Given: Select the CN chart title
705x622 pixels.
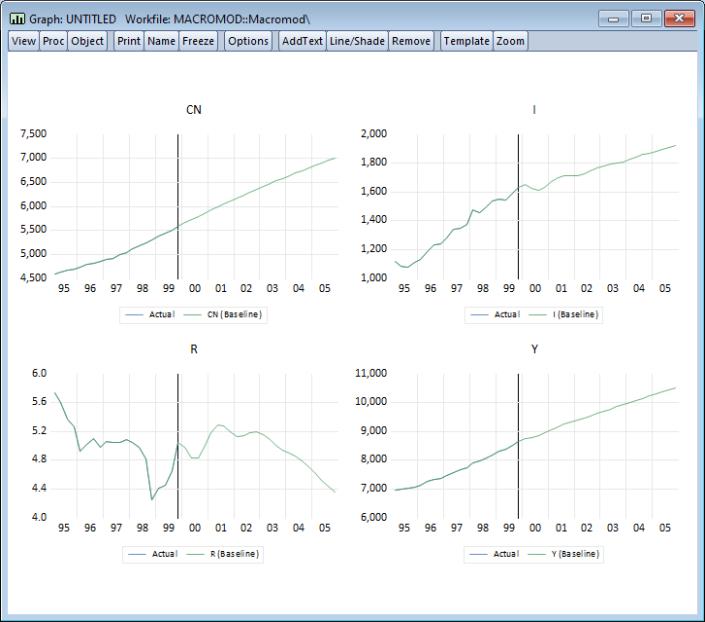Looking at the screenshot, I should pos(194,109).
